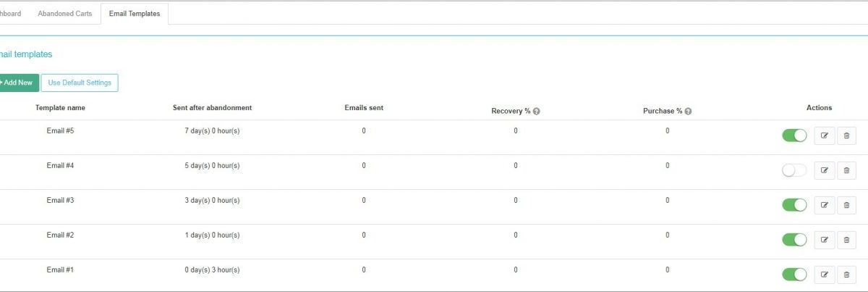The image size is (868, 292).
Task: Delete the Email #3 template
Action: (x=846, y=205)
